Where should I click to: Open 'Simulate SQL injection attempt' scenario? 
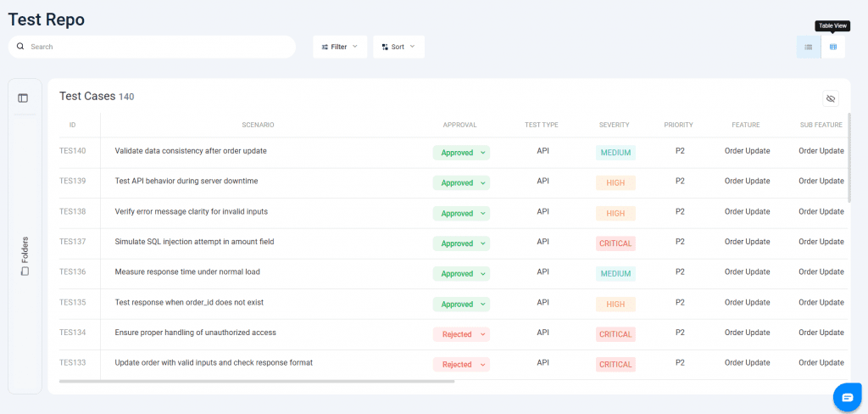[x=194, y=242]
